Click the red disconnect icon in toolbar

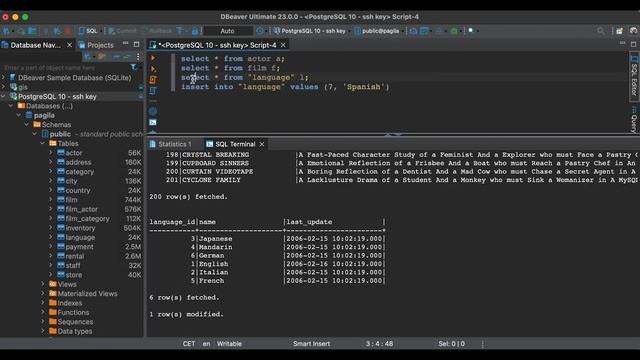click(68, 31)
